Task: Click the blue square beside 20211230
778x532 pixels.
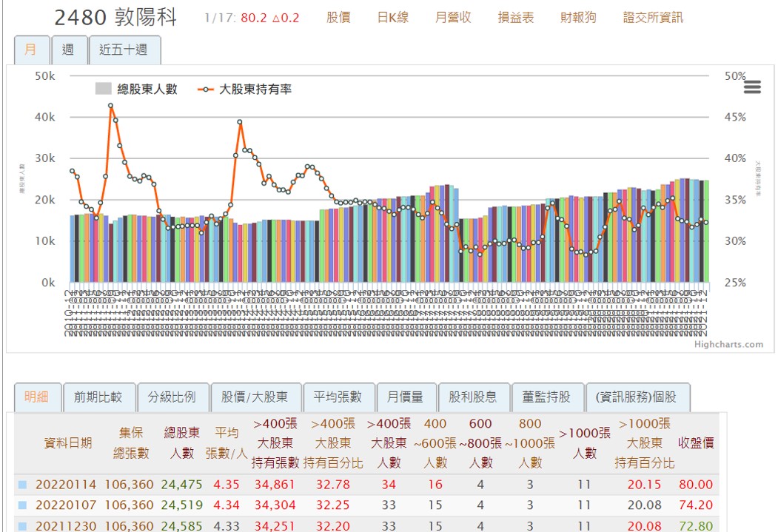Action: [22, 526]
